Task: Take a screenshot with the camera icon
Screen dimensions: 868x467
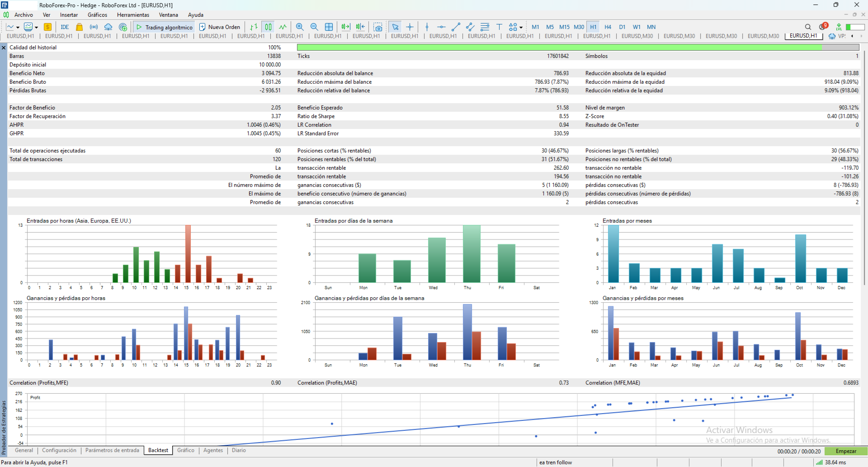Action: 378,27
